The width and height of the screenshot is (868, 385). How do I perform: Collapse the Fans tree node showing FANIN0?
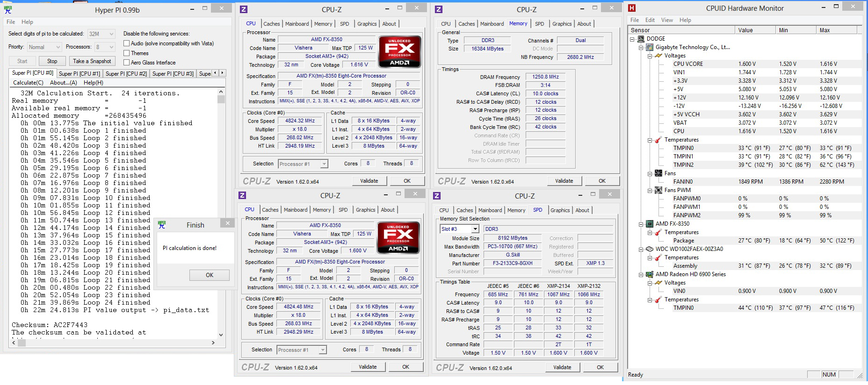(650, 174)
